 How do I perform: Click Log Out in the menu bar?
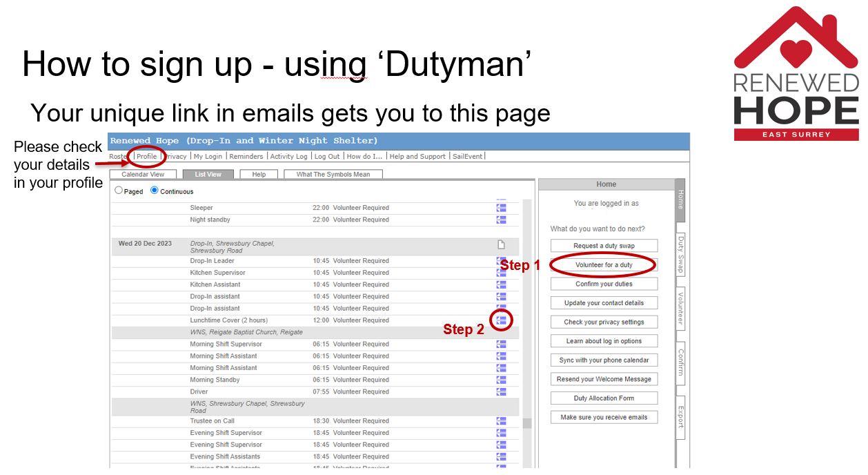tap(327, 157)
